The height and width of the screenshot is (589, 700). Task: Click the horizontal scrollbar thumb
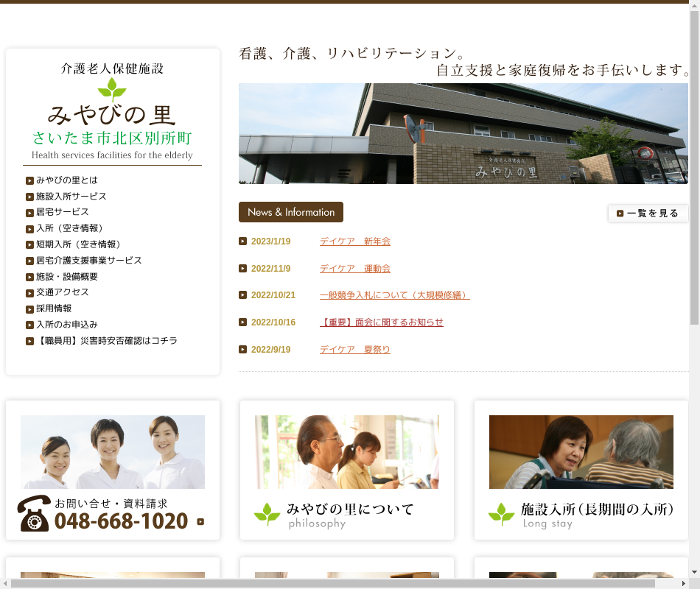[332, 583]
